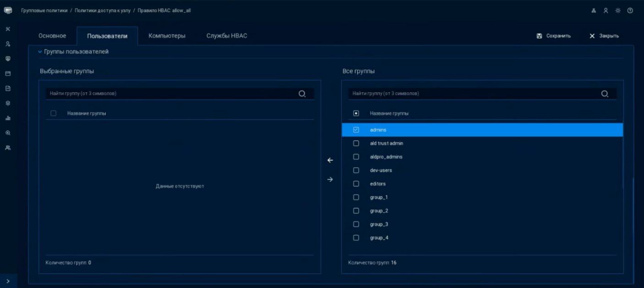Tick the aldpro_admins checkbox
This screenshot has height=288, width=644.
pyautogui.click(x=356, y=157)
